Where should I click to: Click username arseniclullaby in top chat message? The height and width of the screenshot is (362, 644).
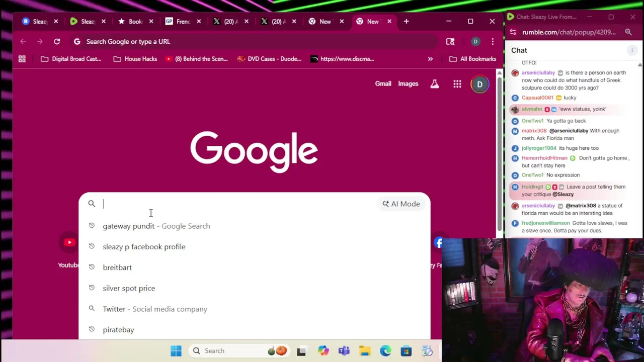tap(538, 73)
